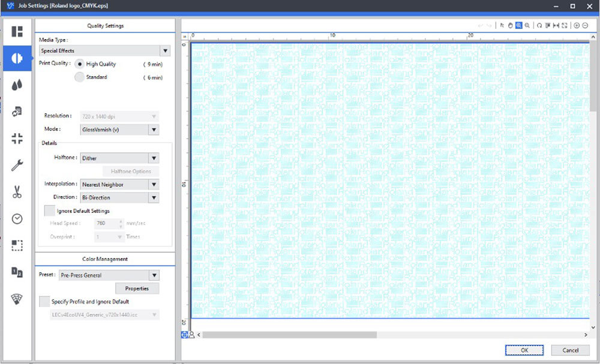Screen dimensions: 600x364
Task: Click the mirror icon in preview toolbar
Action: pyautogui.click(x=548, y=26)
